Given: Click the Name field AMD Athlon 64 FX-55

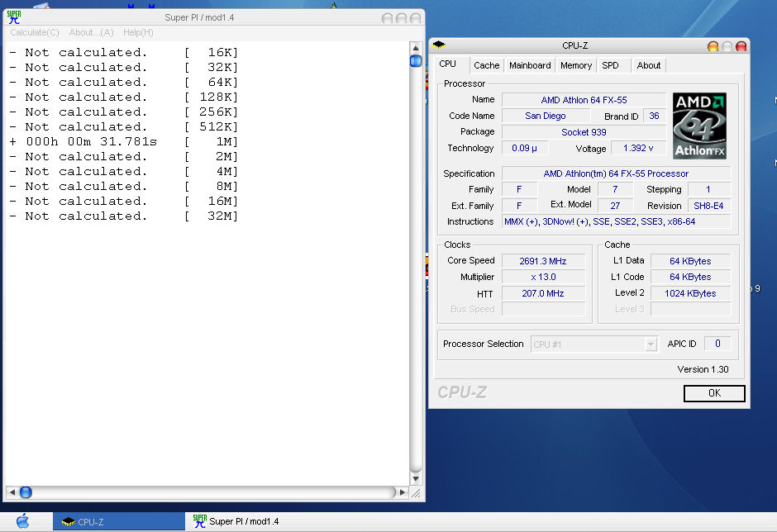Looking at the screenshot, I should pyautogui.click(x=584, y=100).
